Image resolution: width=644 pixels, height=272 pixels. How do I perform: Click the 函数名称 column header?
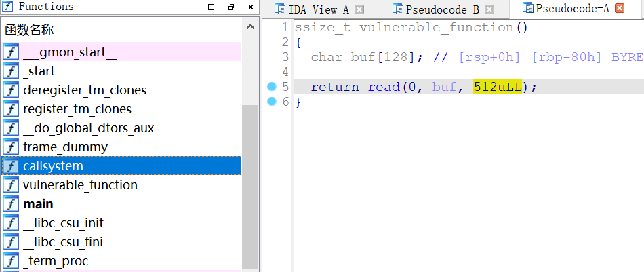[x=29, y=30]
